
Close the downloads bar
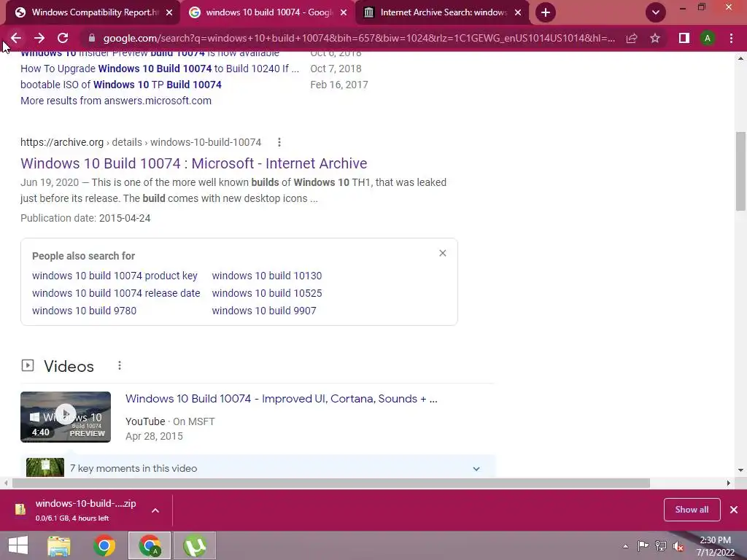734,510
